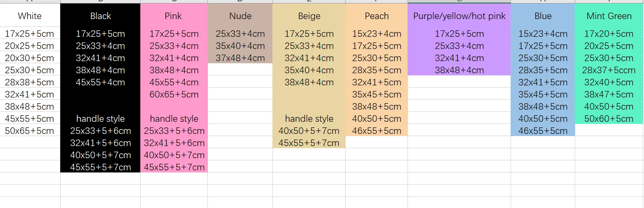
Task: Select the 50x65+5cm cell under White
Action: tap(29, 131)
